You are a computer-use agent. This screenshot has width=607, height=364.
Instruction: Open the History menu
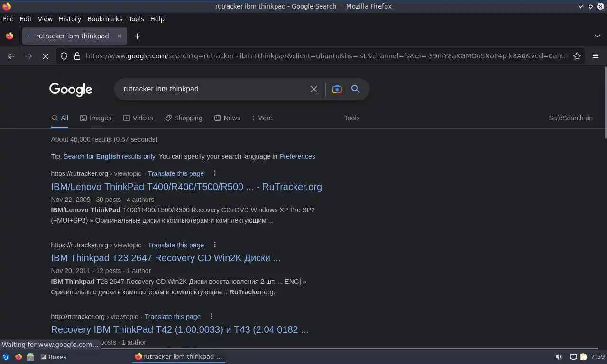tap(70, 19)
